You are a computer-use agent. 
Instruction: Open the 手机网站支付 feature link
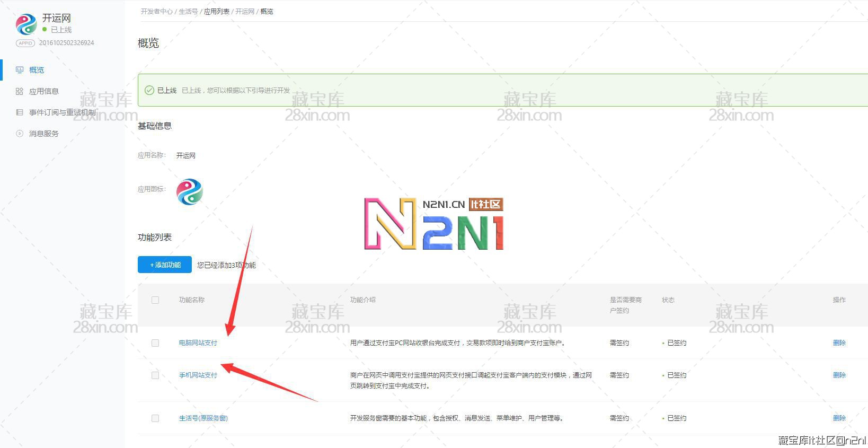(x=198, y=375)
